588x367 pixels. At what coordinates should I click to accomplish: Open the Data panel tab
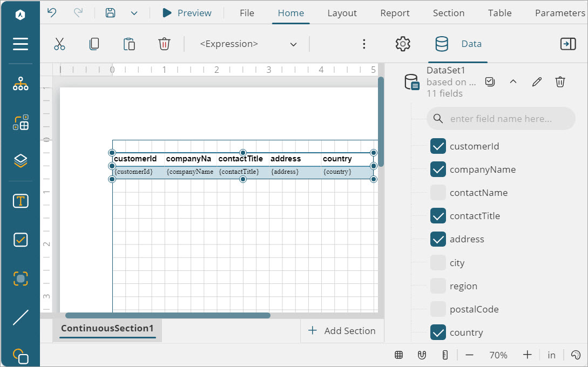pyautogui.click(x=458, y=44)
